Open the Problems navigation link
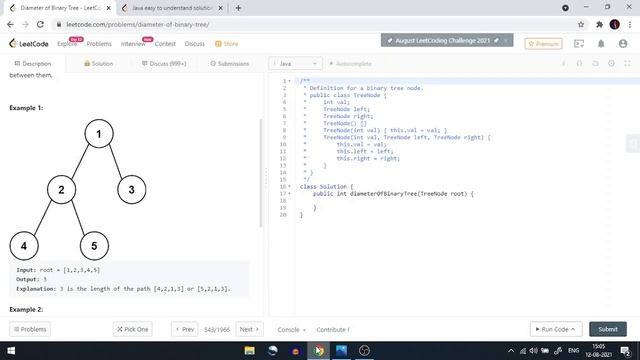 pyautogui.click(x=99, y=44)
